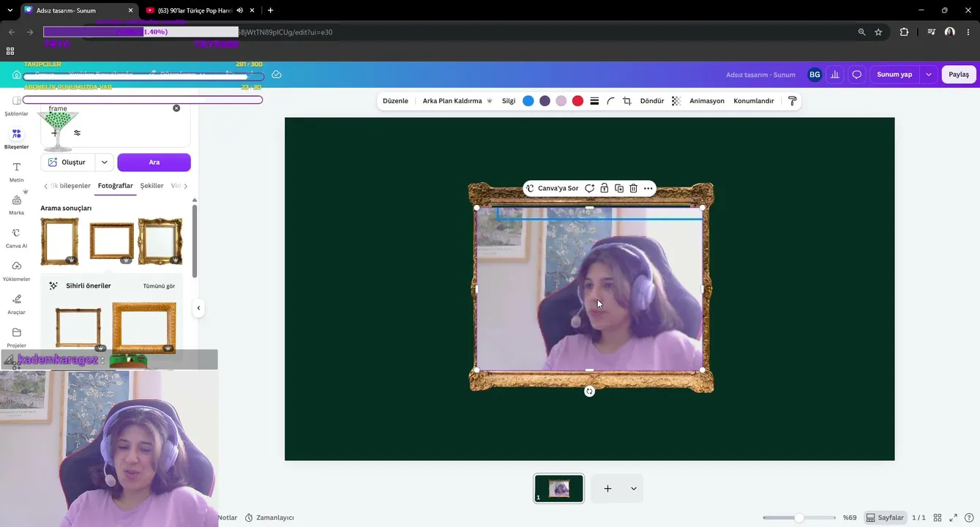Viewport: 980px width, 527px height.
Task: Open search filter settings icon
Action: click(x=77, y=133)
